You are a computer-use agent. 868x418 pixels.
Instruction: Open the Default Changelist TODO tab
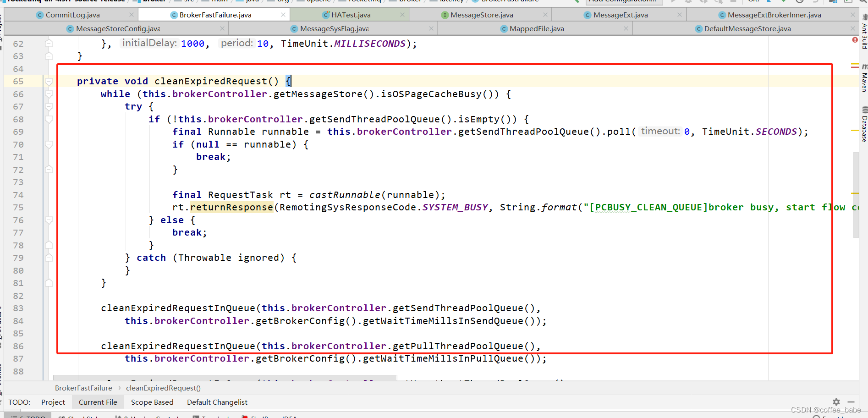pos(217,402)
